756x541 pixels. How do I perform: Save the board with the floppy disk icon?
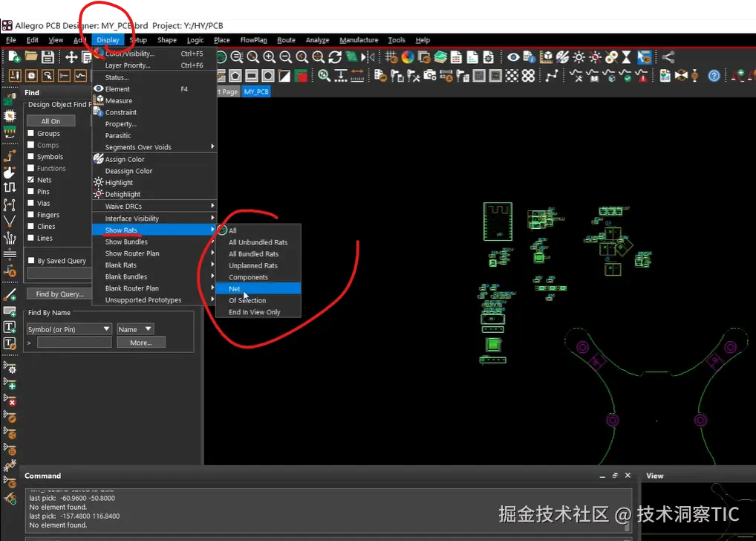(48, 57)
